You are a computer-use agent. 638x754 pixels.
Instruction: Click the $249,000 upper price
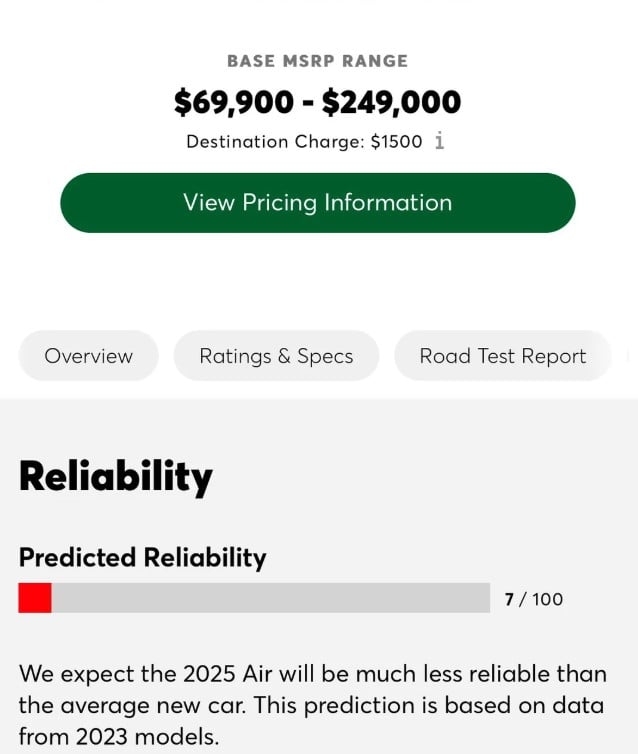click(391, 102)
